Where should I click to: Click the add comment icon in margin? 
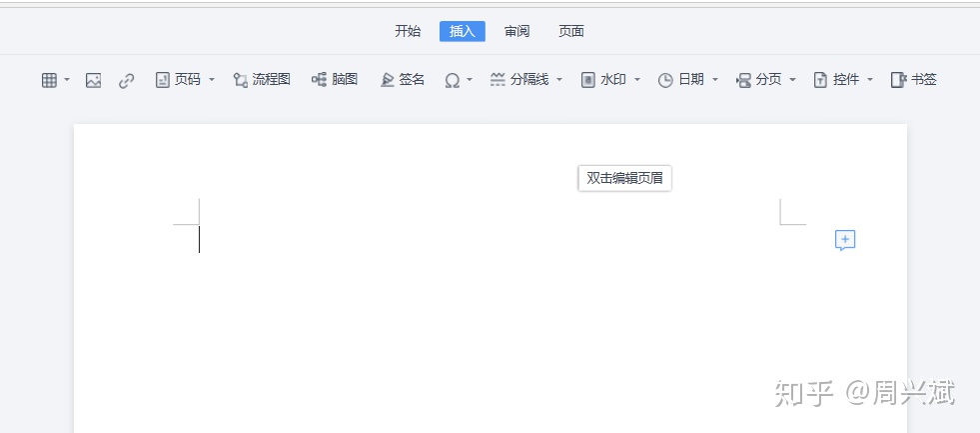[845, 240]
